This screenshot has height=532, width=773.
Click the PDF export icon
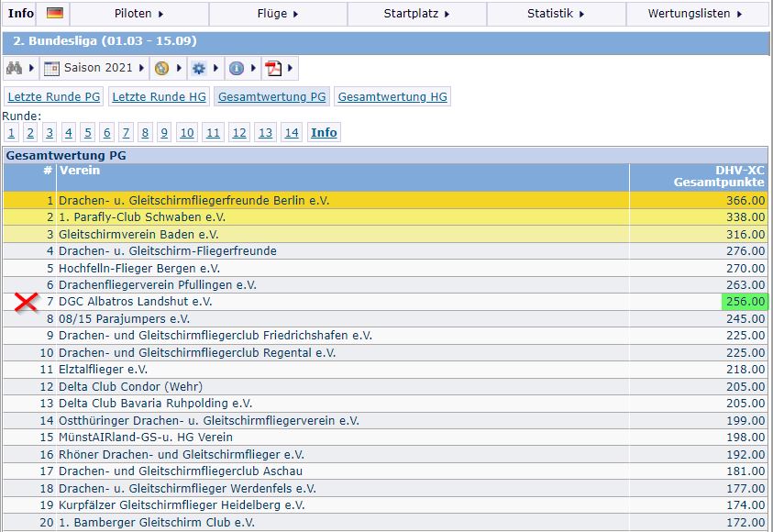(273, 68)
